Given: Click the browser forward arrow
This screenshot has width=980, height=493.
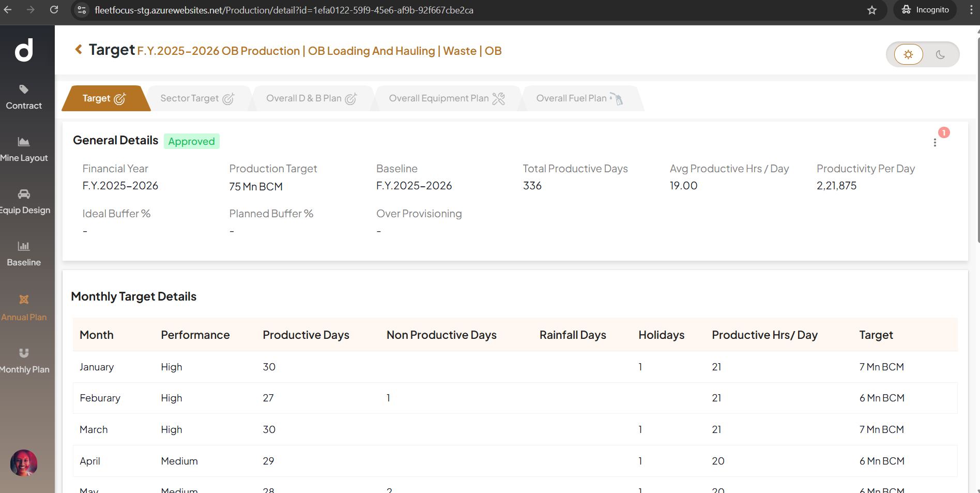Looking at the screenshot, I should (x=30, y=10).
